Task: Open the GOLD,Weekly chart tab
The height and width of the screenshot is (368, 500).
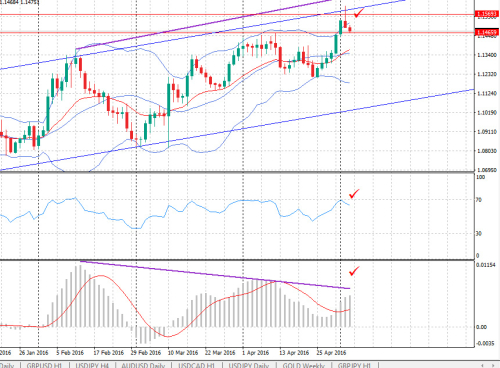Action: 303,365
